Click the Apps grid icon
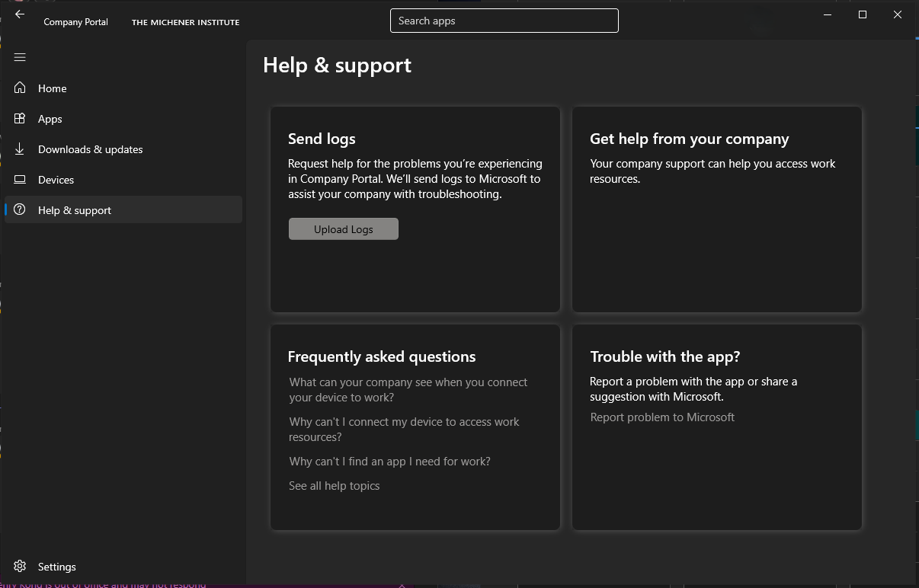The height and width of the screenshot is (588, 919). [20, 119]
